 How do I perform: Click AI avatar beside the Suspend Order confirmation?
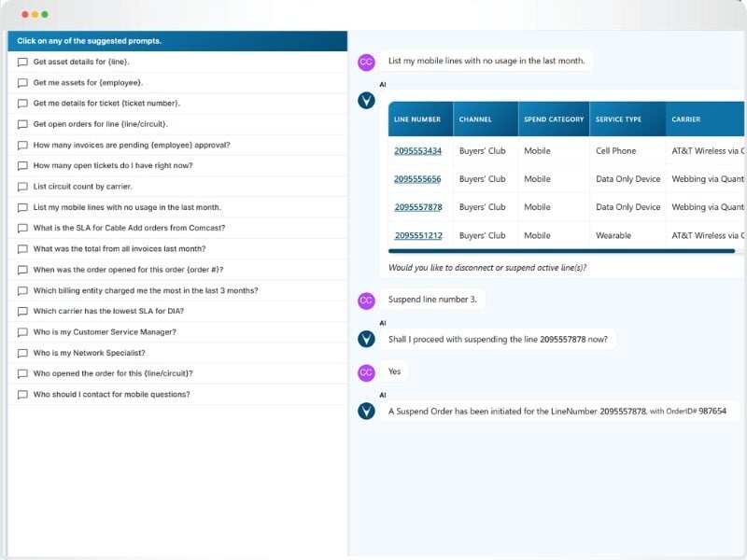pos(366,412)
